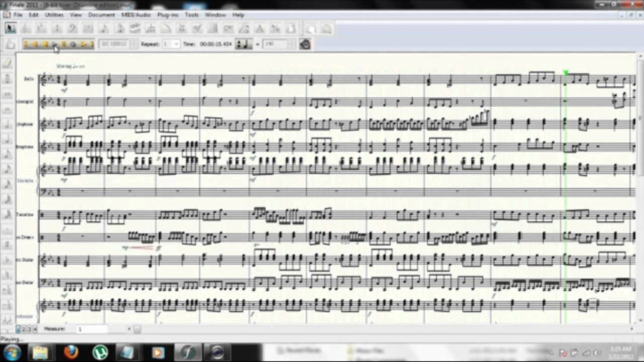Viewport: 644px width, 362px height.
Task: Rewind playback to the beginning
Action: 26,44
